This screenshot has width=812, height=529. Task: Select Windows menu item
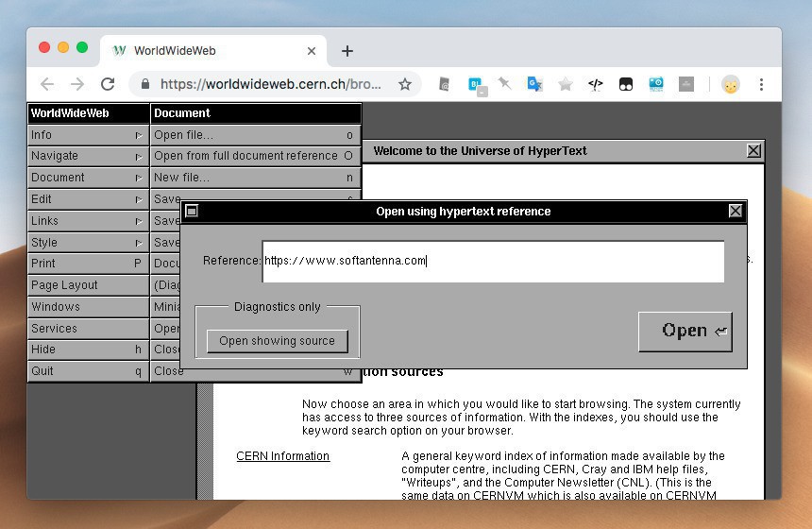point(89,307)
